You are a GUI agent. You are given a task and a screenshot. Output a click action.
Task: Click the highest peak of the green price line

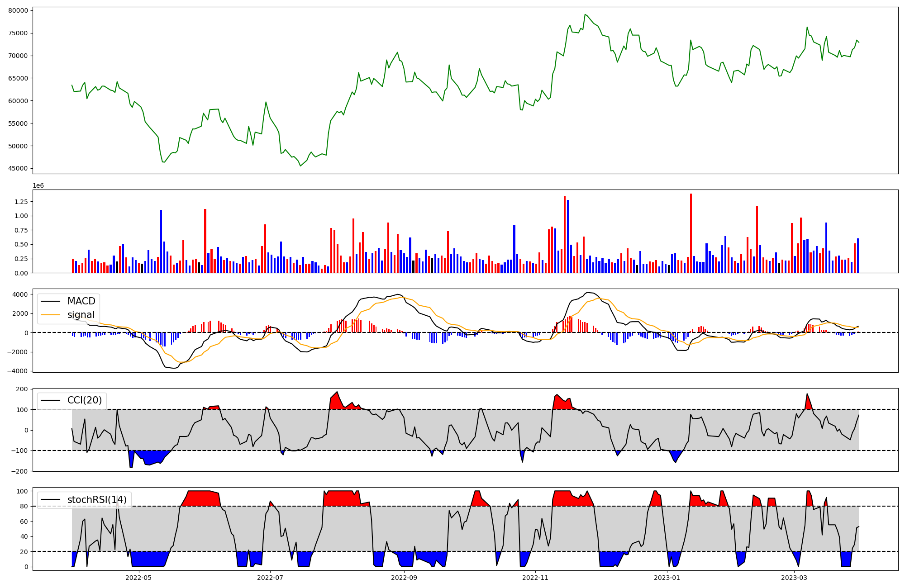[x=585, y=14]
